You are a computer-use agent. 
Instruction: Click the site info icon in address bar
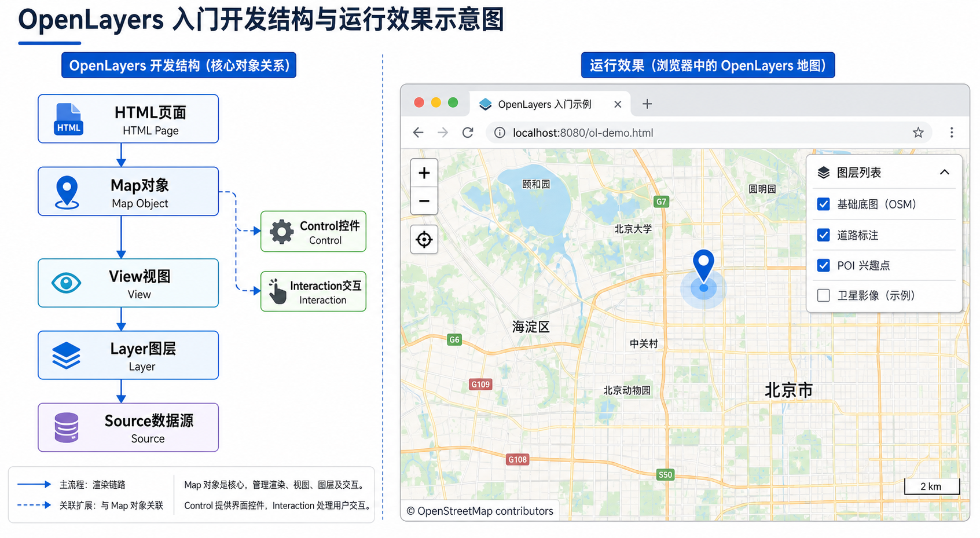[500, 133]
